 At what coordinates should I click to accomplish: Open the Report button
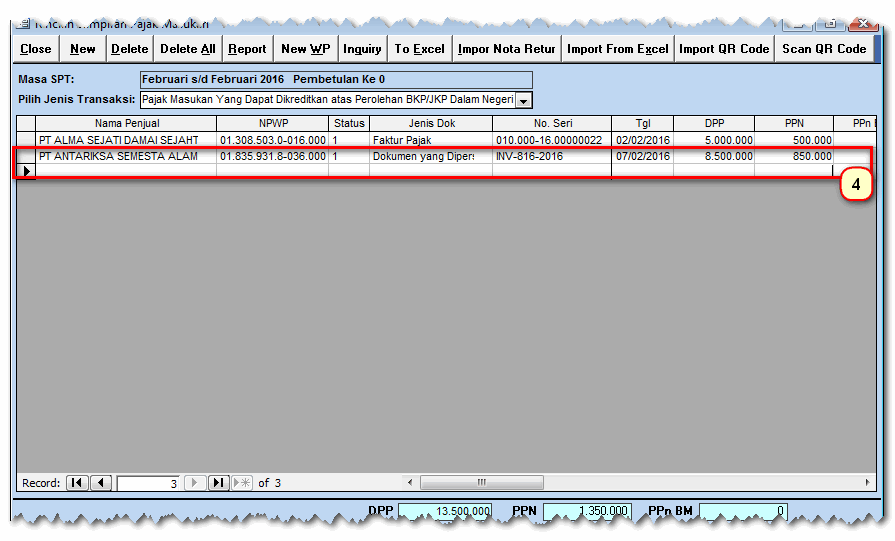[247, 48]
